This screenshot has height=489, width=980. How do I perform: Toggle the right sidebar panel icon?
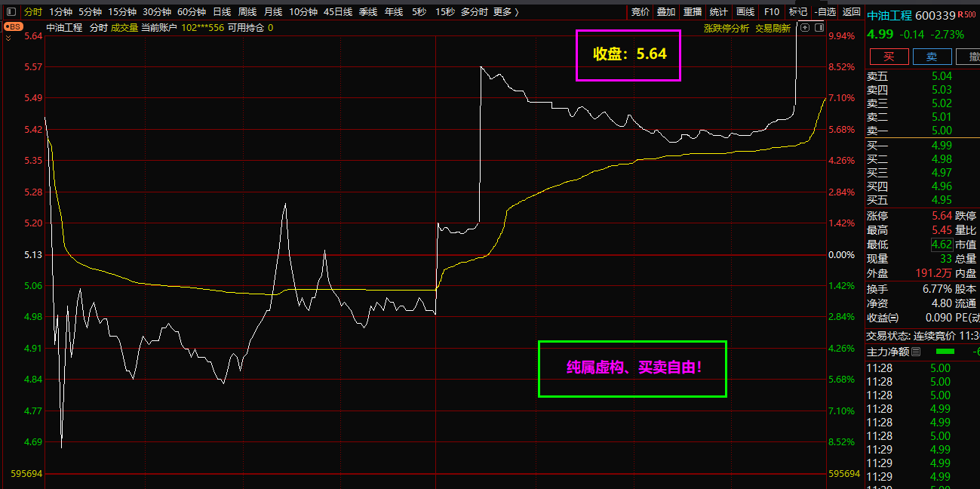pos(818,27)
